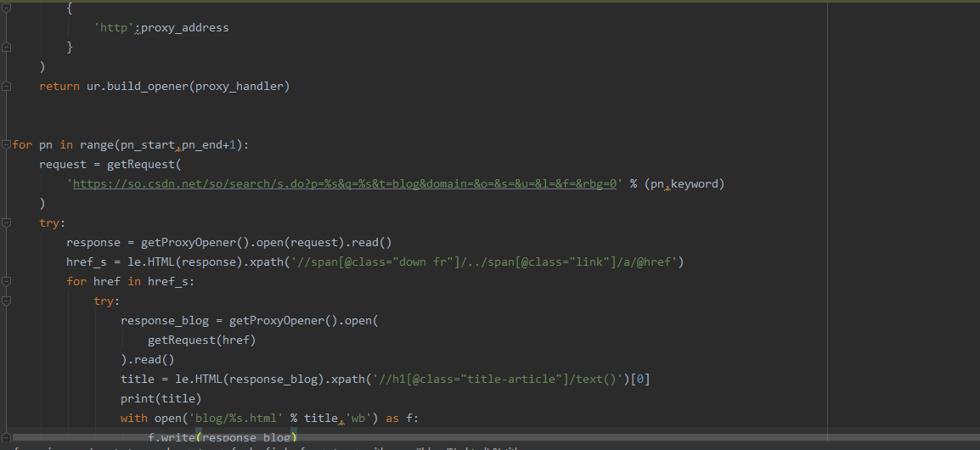Click 'proxy_handler' in the build_opener call
The height and width of the screenshot is (450, 980).
point(239,87)
